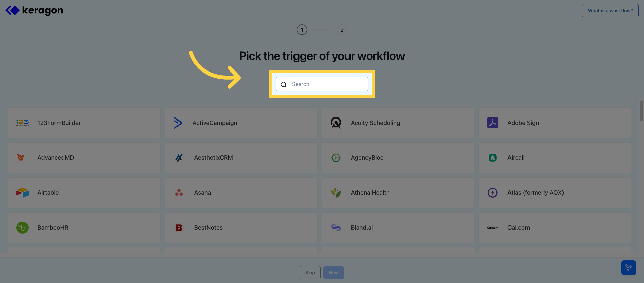Click the Asana icon
This screenshot has width=644, height=283.
pyautogui.click(x=179, y=192)
